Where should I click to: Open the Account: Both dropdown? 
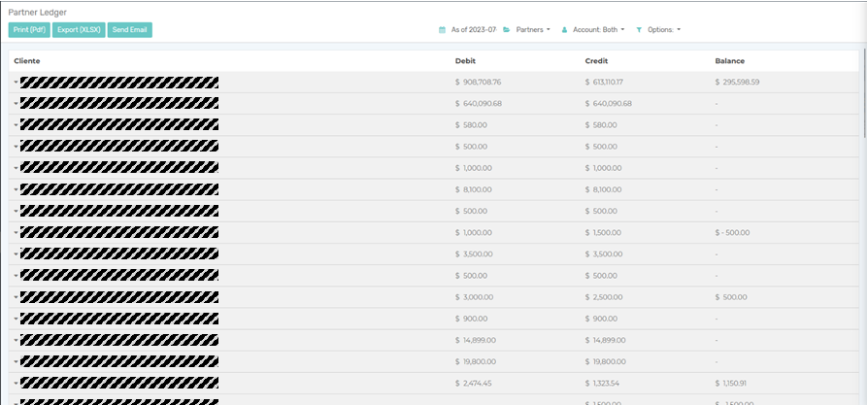click(598, 30)
